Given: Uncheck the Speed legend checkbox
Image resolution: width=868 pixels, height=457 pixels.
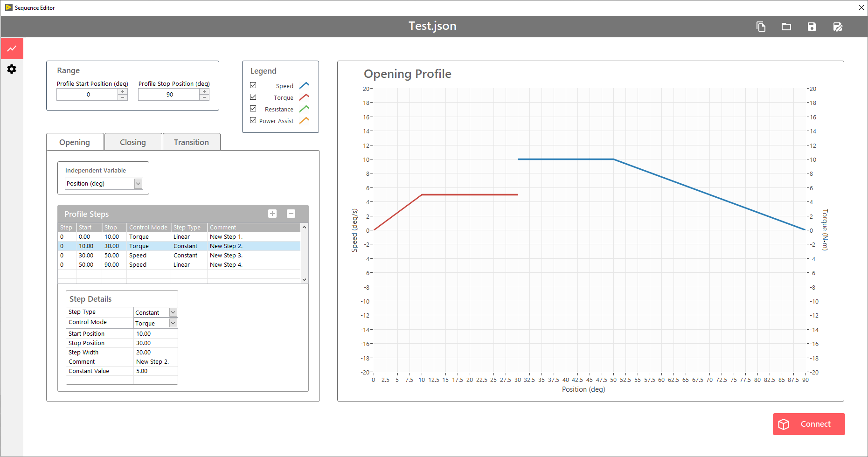Looking at the screenshot, I should 253,85.
